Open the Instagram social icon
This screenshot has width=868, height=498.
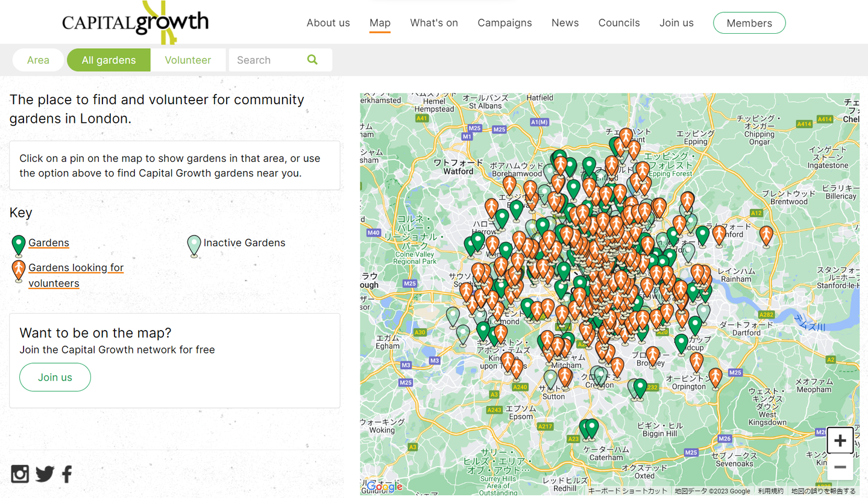point(20,474)
